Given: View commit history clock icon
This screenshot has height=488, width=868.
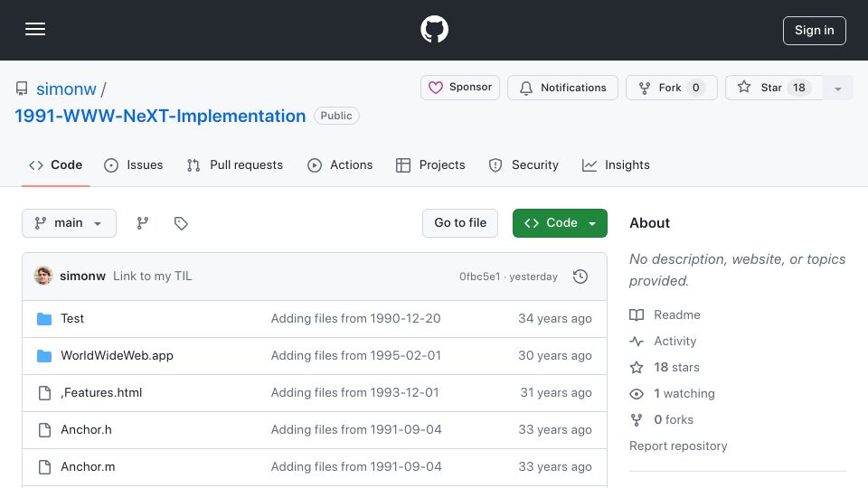Looking at the screenshot, I should click(x=580, y=277).
